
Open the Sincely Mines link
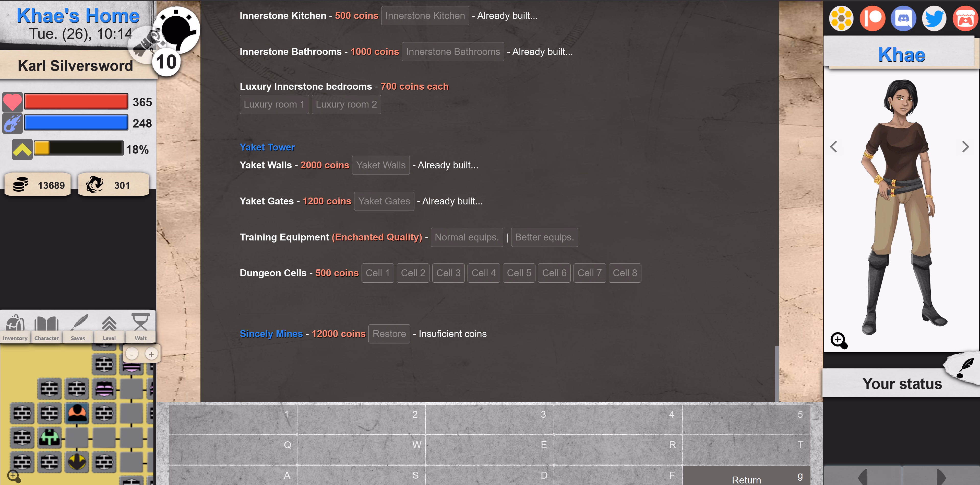point(271,334)
